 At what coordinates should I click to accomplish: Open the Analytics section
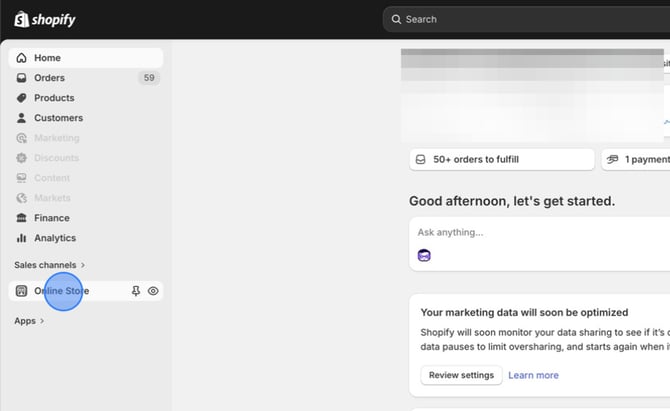click(x=85, y=238)
